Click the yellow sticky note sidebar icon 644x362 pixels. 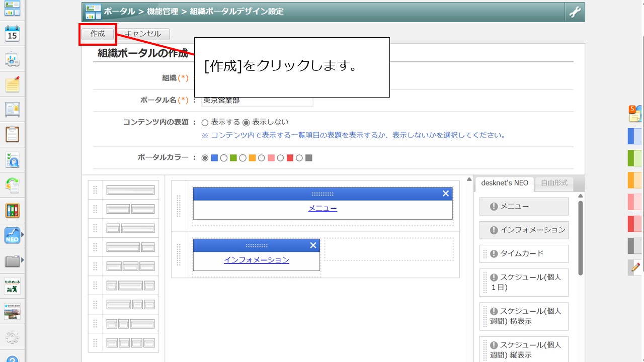(x=12, y=84)
